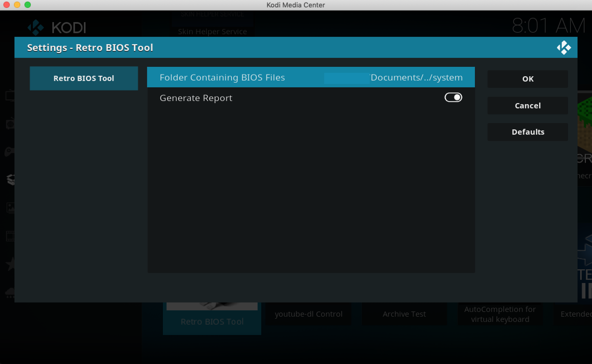The height and width of the screenshot is (364, 592).
Task: Click the dimmed TV sidebar icon
Action: pos(10,95)
